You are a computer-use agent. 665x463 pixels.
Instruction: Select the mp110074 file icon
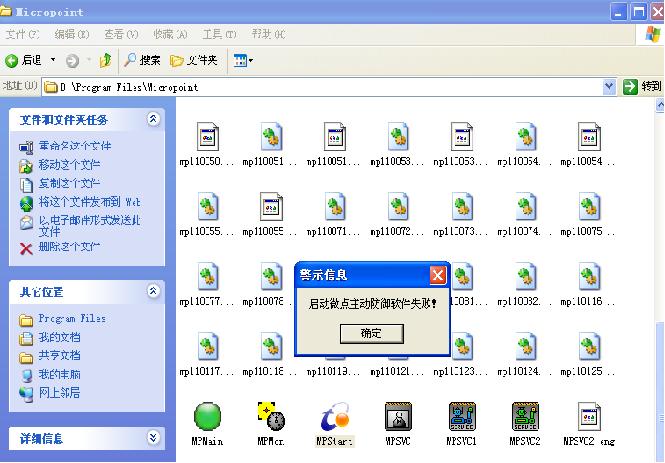(x=525, y=206)
